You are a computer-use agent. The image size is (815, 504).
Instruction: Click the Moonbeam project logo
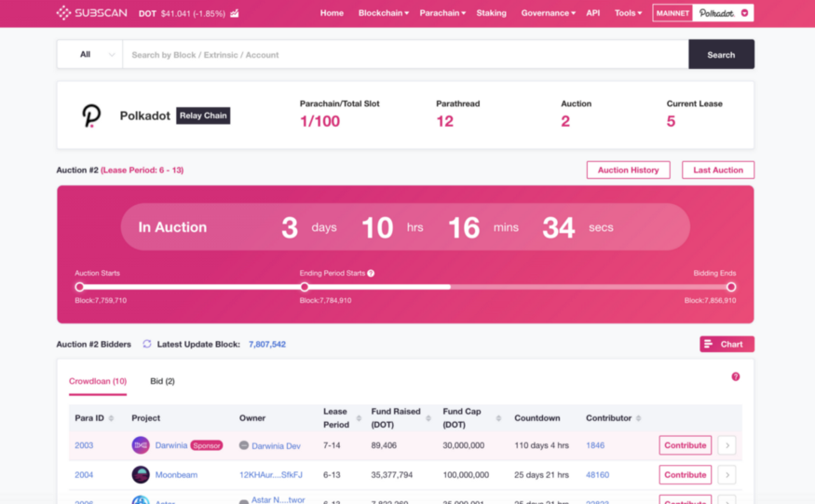(x=141, y=474)
